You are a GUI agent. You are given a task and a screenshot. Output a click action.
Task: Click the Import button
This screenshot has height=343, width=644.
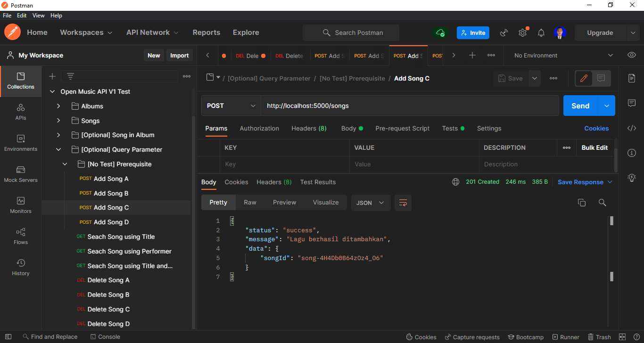(180, 55)
